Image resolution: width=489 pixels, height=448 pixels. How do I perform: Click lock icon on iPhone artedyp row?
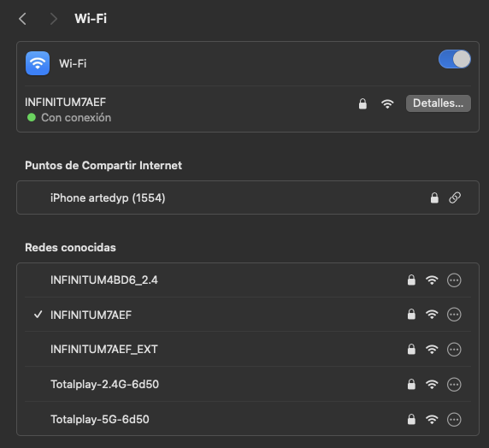[434, 197]
